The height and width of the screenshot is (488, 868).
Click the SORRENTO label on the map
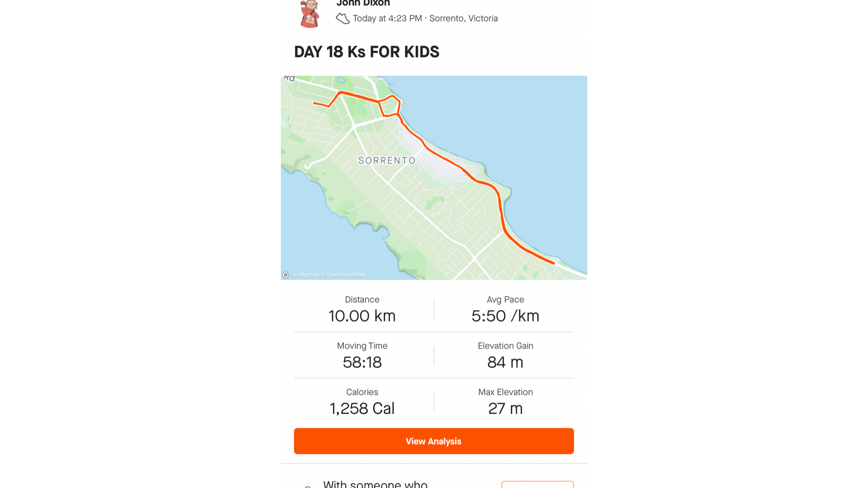point(387,160)
